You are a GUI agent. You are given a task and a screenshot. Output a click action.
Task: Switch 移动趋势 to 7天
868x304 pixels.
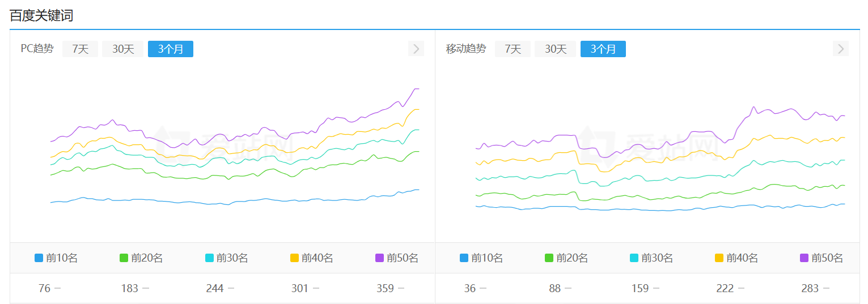point(513,49)
